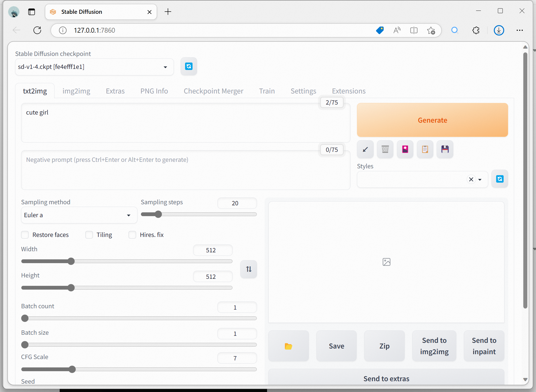Viewport: 536px width, 392px height.
Task: Click the image placeholder upload icon
Action: (386, 261)
